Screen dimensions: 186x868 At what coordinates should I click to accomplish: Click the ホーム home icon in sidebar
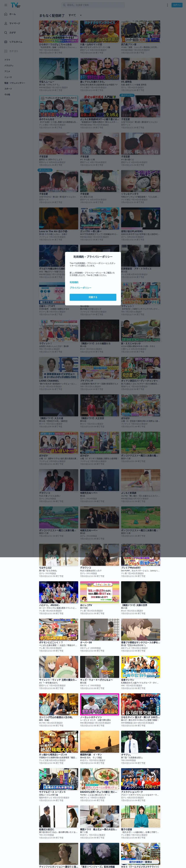tap(6, 14)
